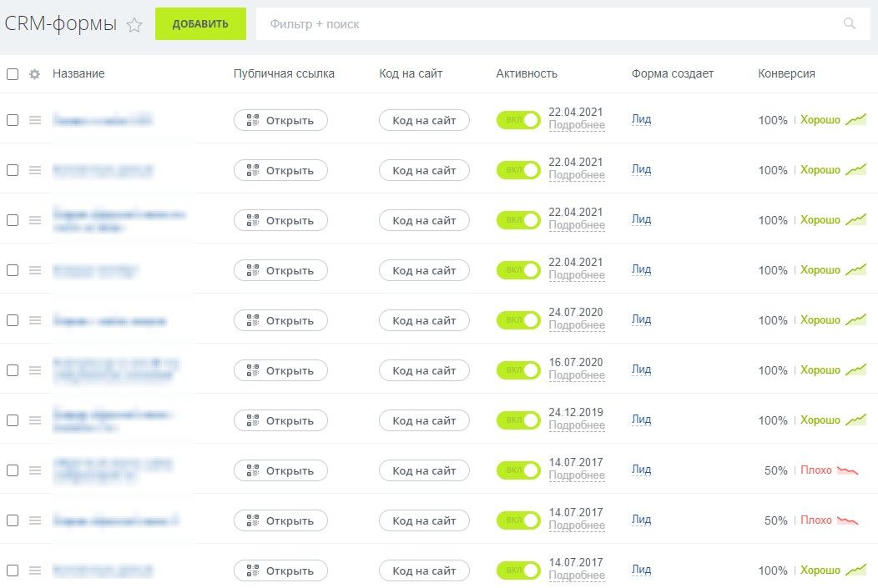The height and width of the screenshot is (588, 878).
Task: Expand Подробнее under the date 24.07.2020
Action: [577, 326]
